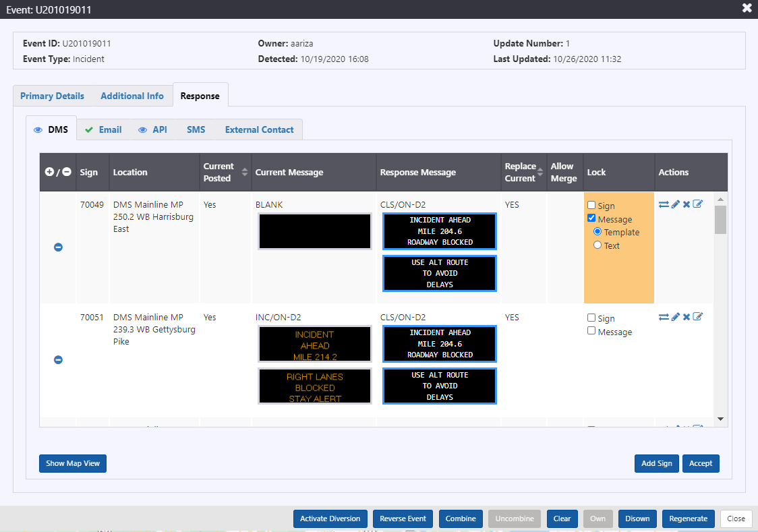Click the INCIDENT AHEAD MILE 214.2 current preview
Image resolution: width=758 pixels, height=532 pixels.
[x=315, y=344]
